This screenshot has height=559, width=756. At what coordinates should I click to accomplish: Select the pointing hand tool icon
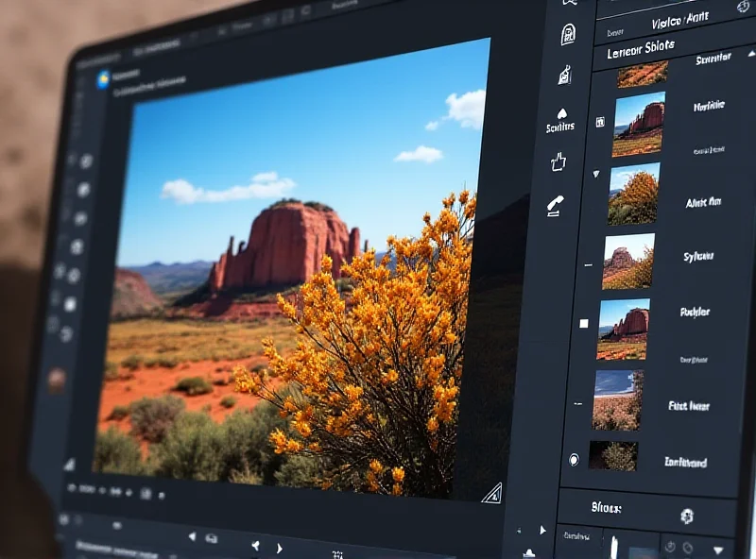(x=558, y=161)
